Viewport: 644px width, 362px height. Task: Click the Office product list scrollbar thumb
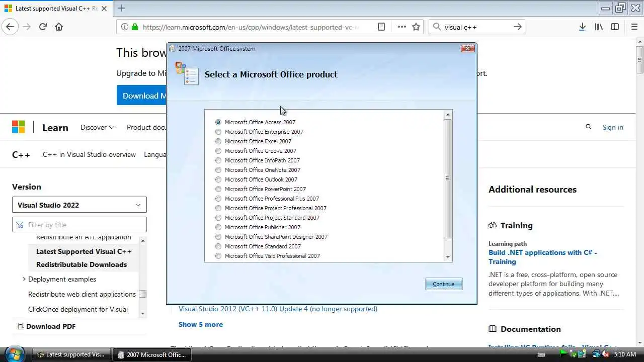point(447,178)
